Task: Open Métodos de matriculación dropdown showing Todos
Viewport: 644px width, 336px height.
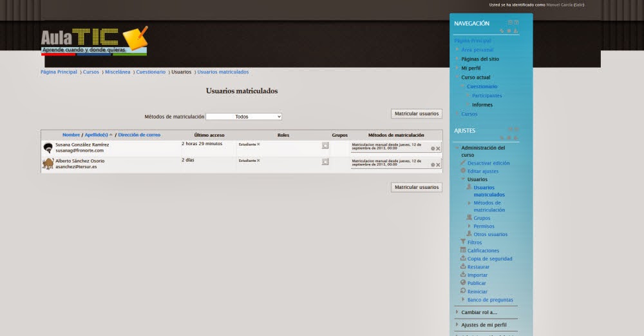Action: click(243, 117)
